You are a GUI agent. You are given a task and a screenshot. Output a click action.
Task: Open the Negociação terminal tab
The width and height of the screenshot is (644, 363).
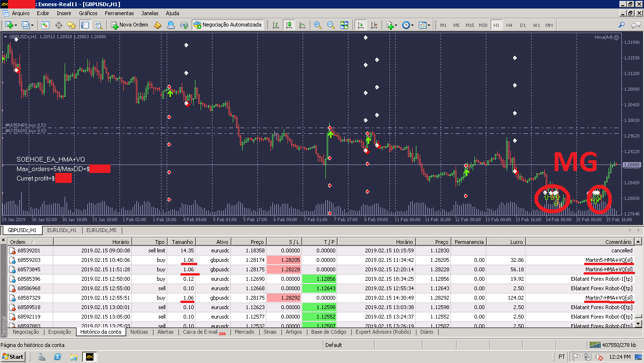click(26, 332)
